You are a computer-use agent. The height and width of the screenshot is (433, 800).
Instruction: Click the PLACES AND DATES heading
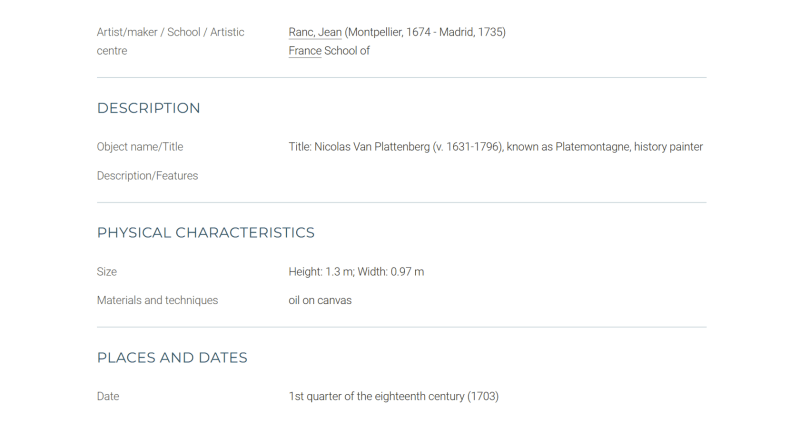pos(172,358)
